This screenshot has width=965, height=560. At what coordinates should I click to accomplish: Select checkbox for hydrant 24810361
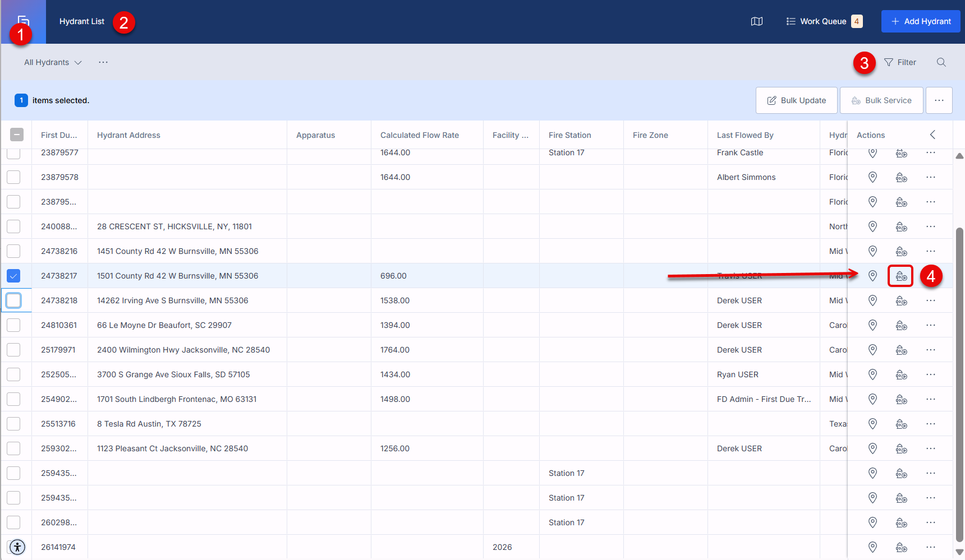(13, 325)
